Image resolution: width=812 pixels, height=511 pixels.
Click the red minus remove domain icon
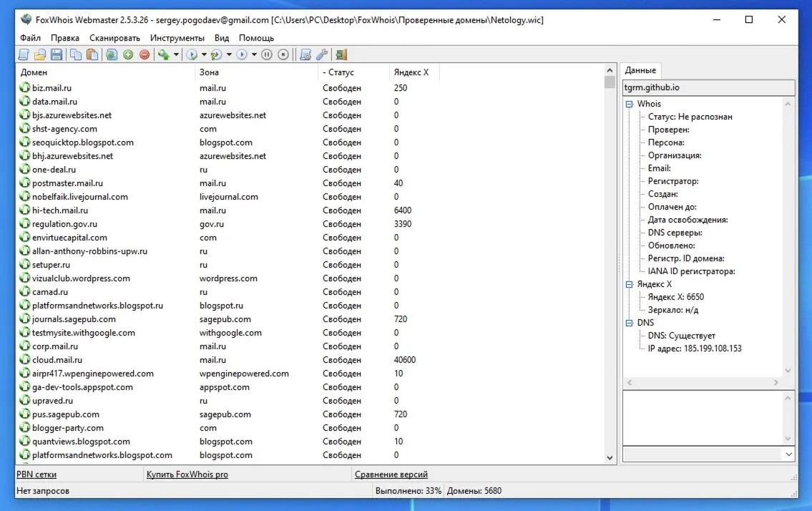point(145,54)
